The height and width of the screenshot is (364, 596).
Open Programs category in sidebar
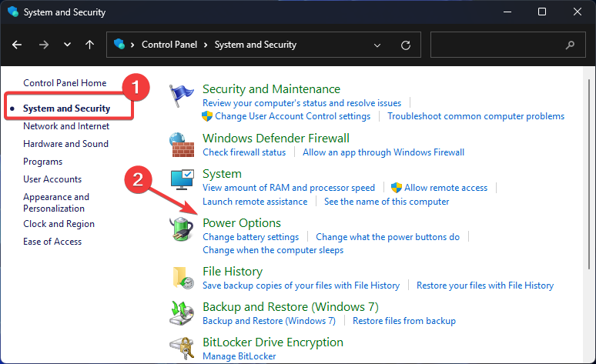click(42, 162)
